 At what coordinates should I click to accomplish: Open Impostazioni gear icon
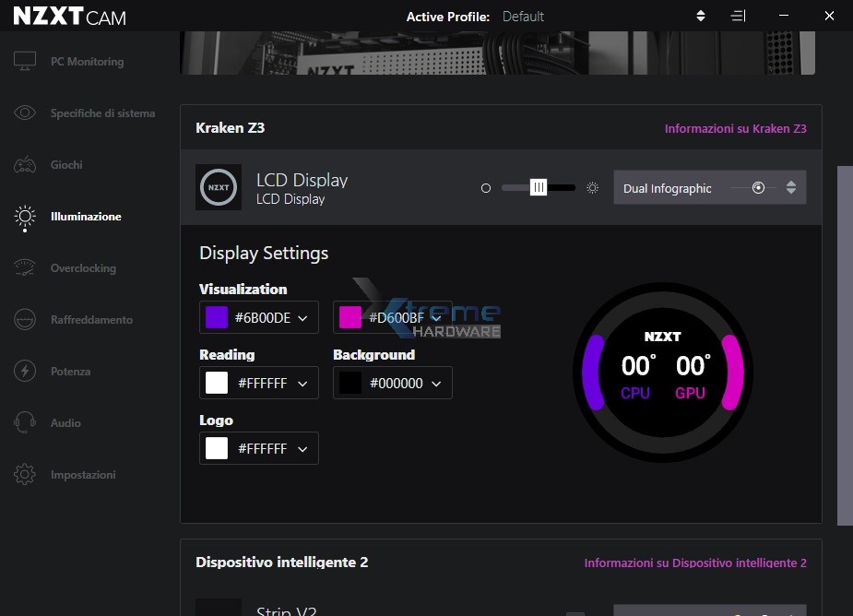pos(25,475)
